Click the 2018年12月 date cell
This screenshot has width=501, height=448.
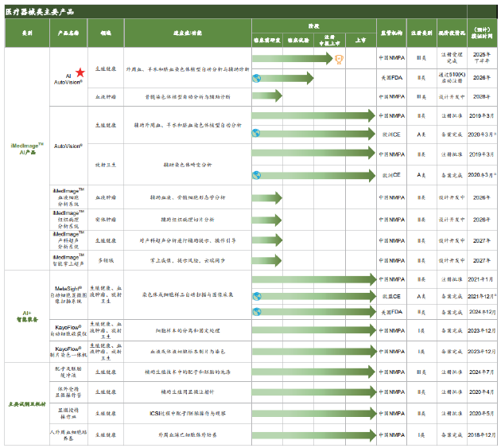pos(482,435)
